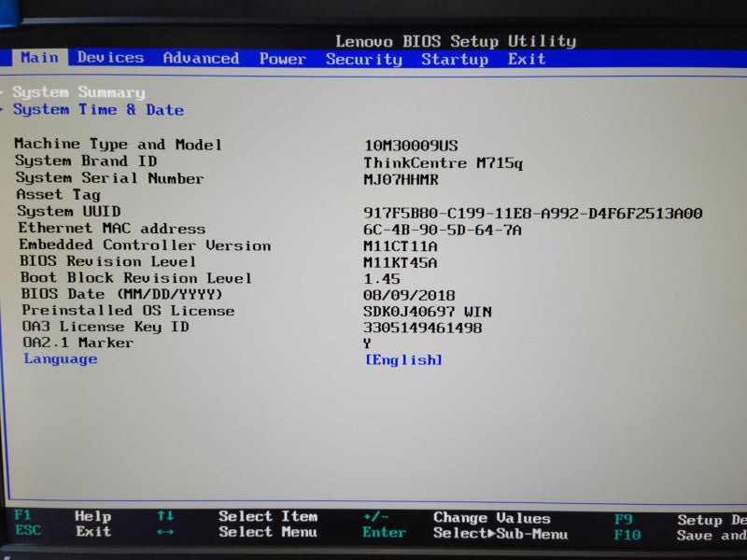Click the up/down arrows Select Item hint
The width and height of the screenshot is (747, 560).
tap(237, 516)
